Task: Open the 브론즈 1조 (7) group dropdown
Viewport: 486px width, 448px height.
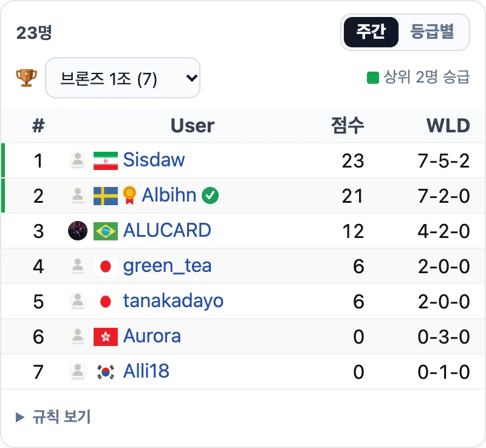Action: pyautogui.click(x=123, y=78)
